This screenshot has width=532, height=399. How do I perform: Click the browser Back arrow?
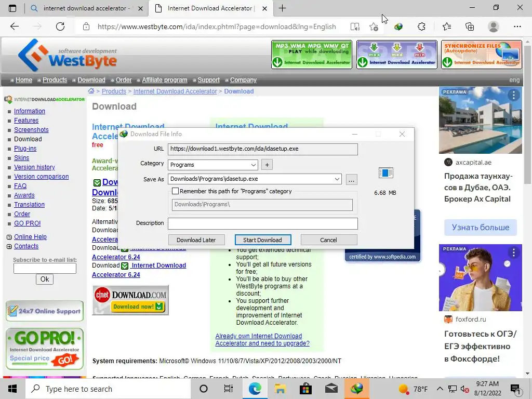[14, 26]
